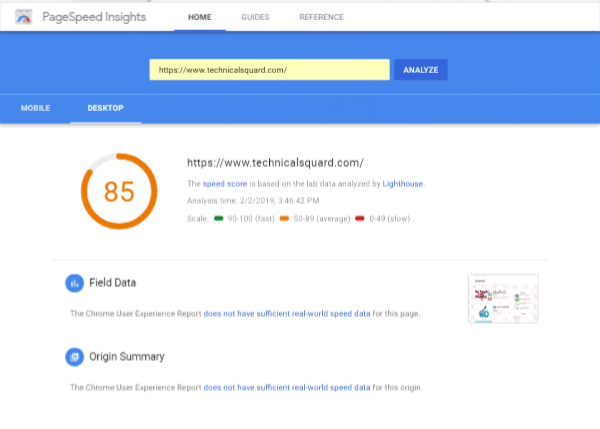Image resolution: width=600 pixels, height=429 pixels.
Task: Switch to the MOBILE results tab
Action: (x=35, y=108)
